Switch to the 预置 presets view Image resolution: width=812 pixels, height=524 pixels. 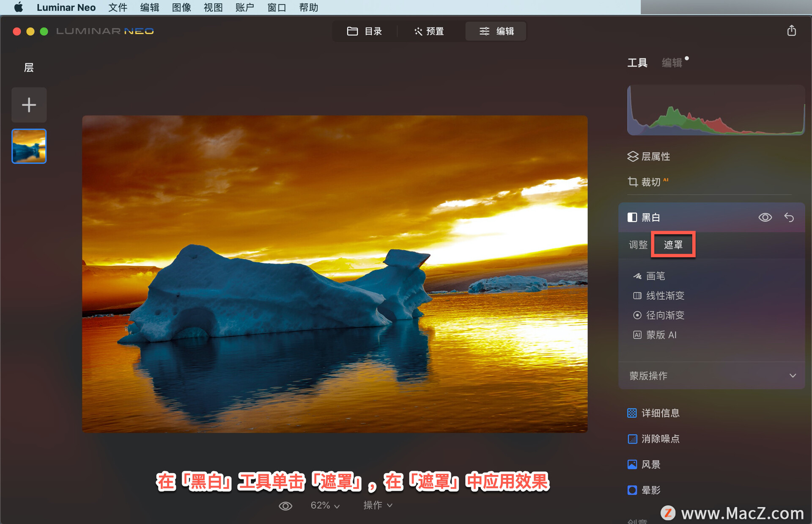coord(429,31)
